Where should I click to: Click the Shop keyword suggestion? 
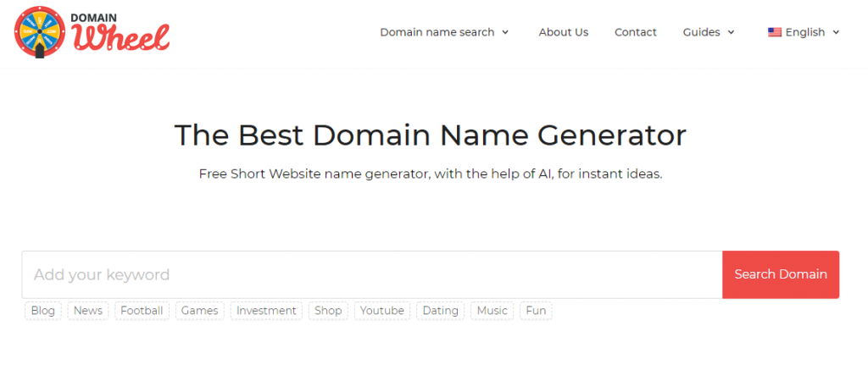pos(328,311)
